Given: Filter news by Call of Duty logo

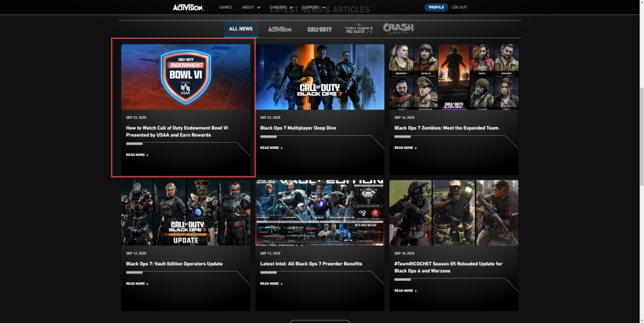Looking at the screenshot, I should click(319, 29).
